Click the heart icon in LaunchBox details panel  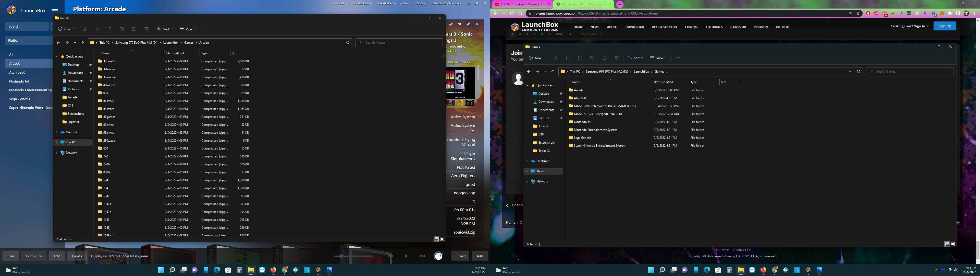click(460, 24)
